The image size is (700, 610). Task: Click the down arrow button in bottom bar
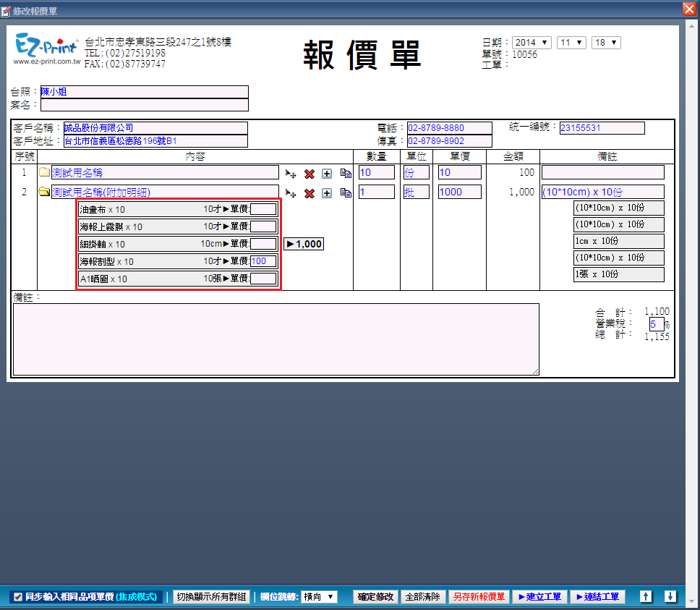point(670,597)
